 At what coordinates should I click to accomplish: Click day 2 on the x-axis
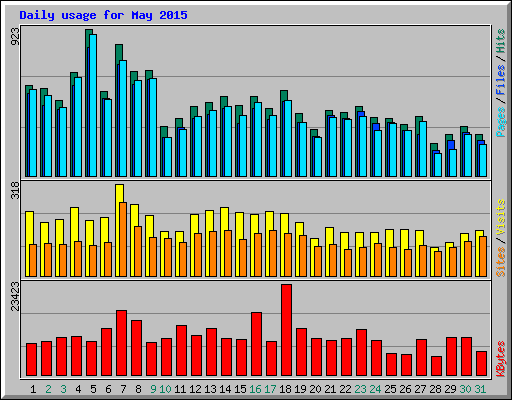pos(48,389)
